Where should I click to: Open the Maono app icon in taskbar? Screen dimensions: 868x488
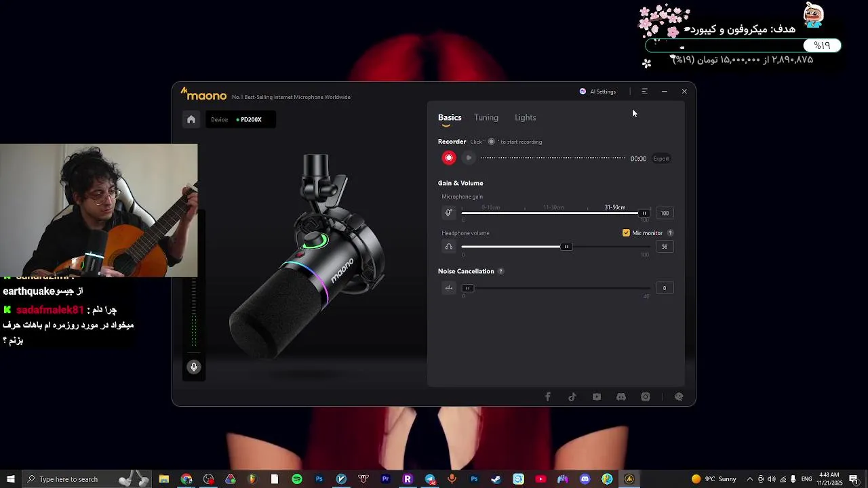point(629,479)
